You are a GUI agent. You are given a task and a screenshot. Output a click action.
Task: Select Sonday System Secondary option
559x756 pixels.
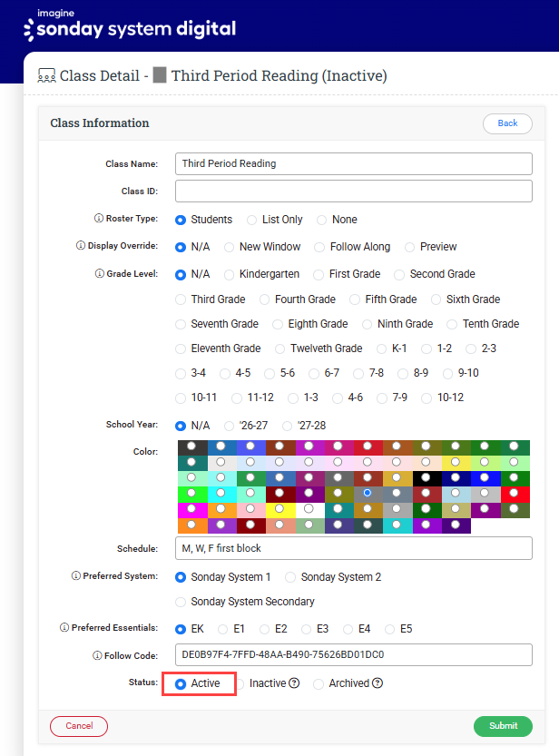click(181, 603)
